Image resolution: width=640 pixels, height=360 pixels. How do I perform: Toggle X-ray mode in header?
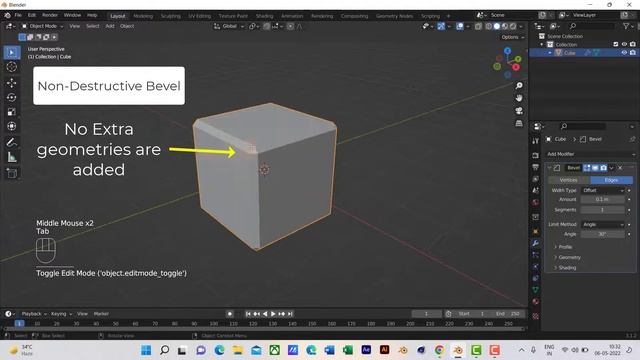pos(478,26)
